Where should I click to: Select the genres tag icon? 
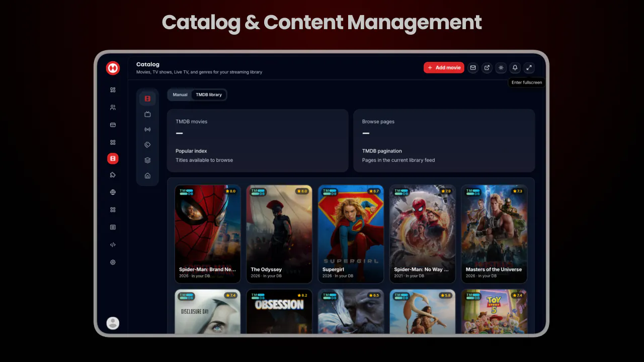(147, 145)
